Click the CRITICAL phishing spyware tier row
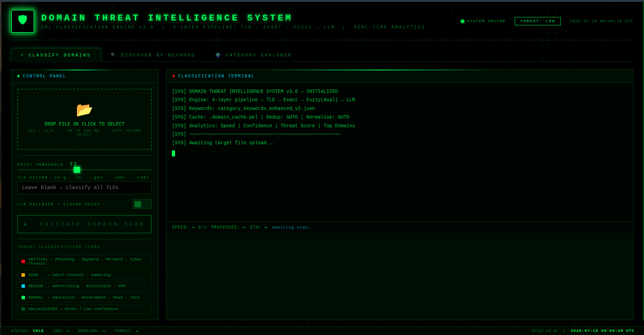The height and width of the screenshot is (335, 644). click(85, 261)
